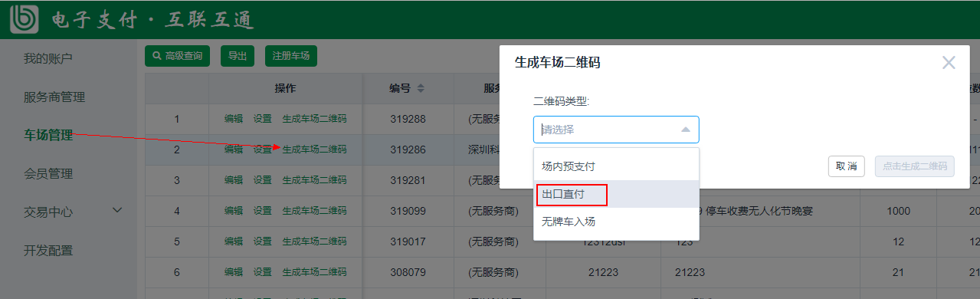Image resolution: width=980 pixels, height=299 pixels.
Task: Click 生成车场二维码 in row 319099
Action: point(314,211)
